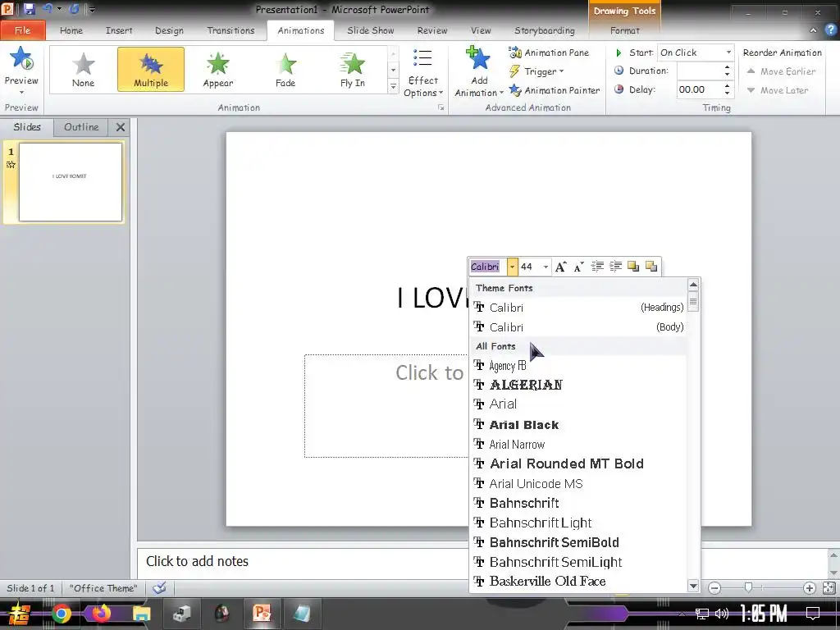Click the Grow Font icon on mini toolbar
Screen dimensions: 840x630
click(x=561, y=267)
